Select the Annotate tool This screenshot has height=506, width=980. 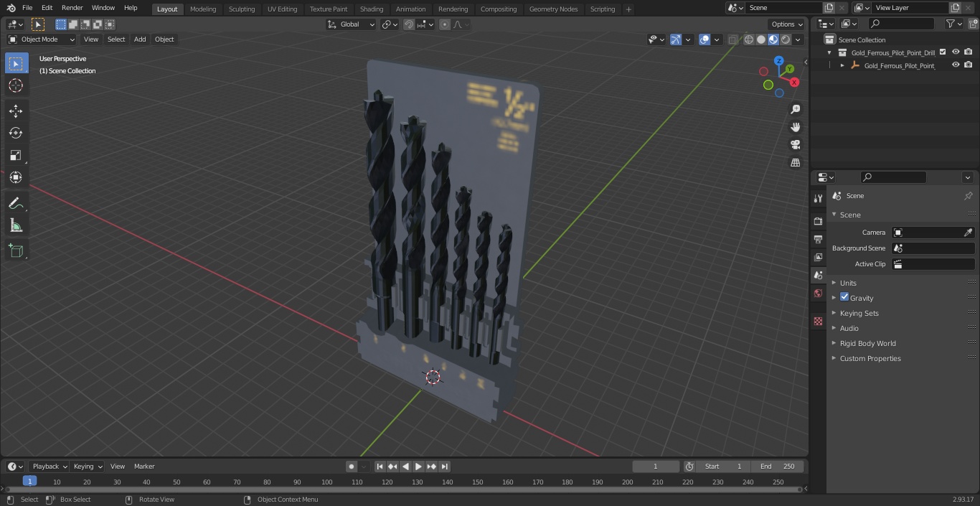click(16, 203)
